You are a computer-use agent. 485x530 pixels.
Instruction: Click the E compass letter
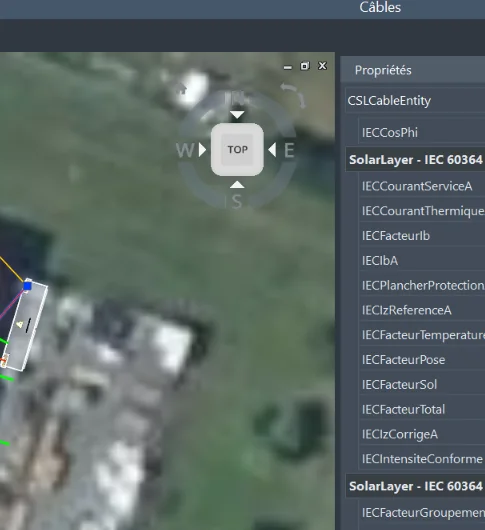(289, 150)
